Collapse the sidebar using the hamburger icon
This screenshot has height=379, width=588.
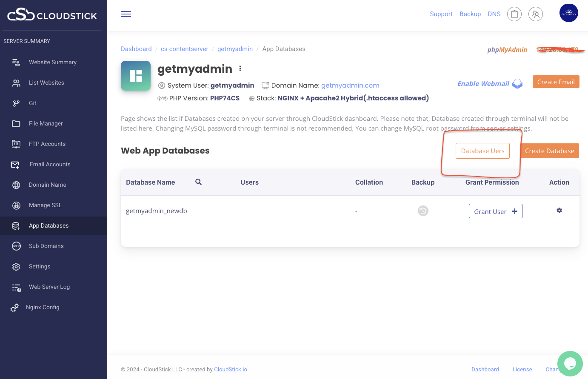tap(126, 14)
